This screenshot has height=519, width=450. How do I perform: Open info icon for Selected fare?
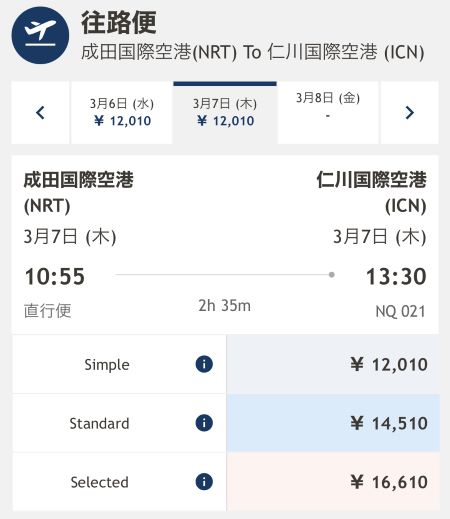coord(204,482)
